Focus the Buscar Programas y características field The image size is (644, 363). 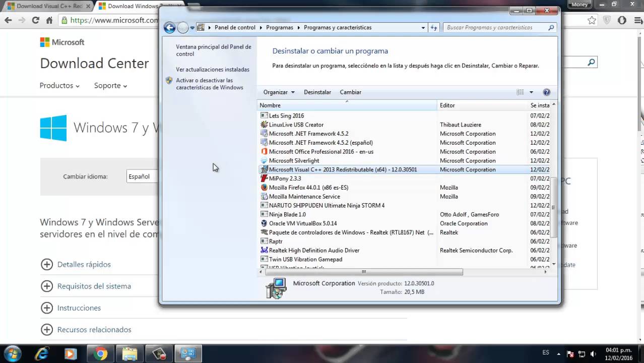coord(495,28)
